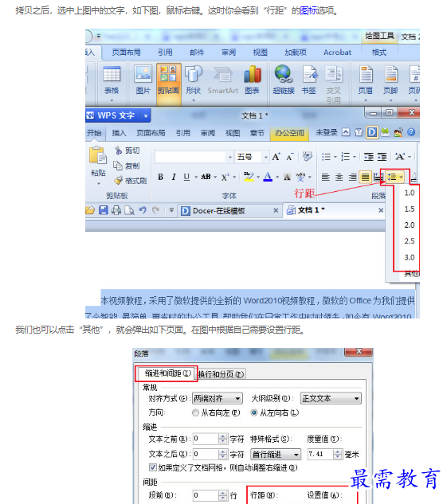Click the align left icon
The image size is (447, 504).
(x=326, y=177)
